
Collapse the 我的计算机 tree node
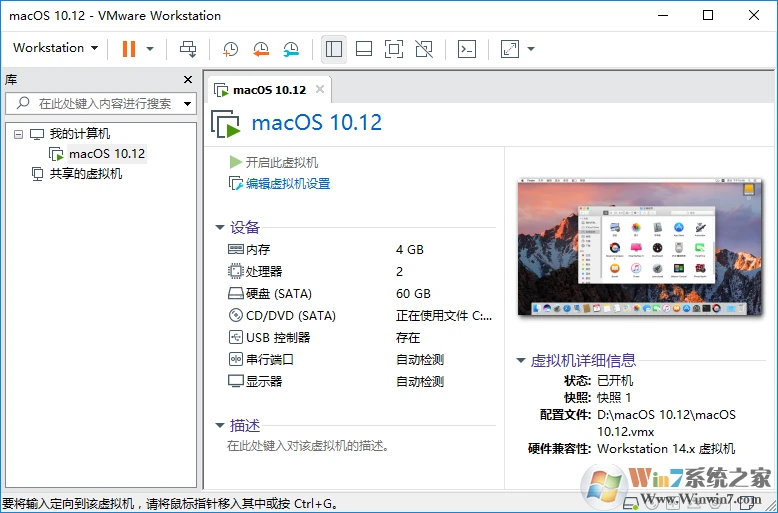[18, 133]
